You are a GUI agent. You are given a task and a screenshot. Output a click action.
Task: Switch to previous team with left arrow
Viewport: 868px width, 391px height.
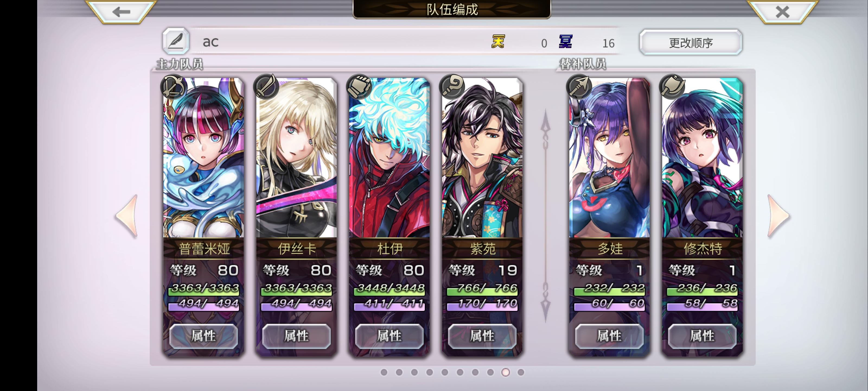[127, 216]
